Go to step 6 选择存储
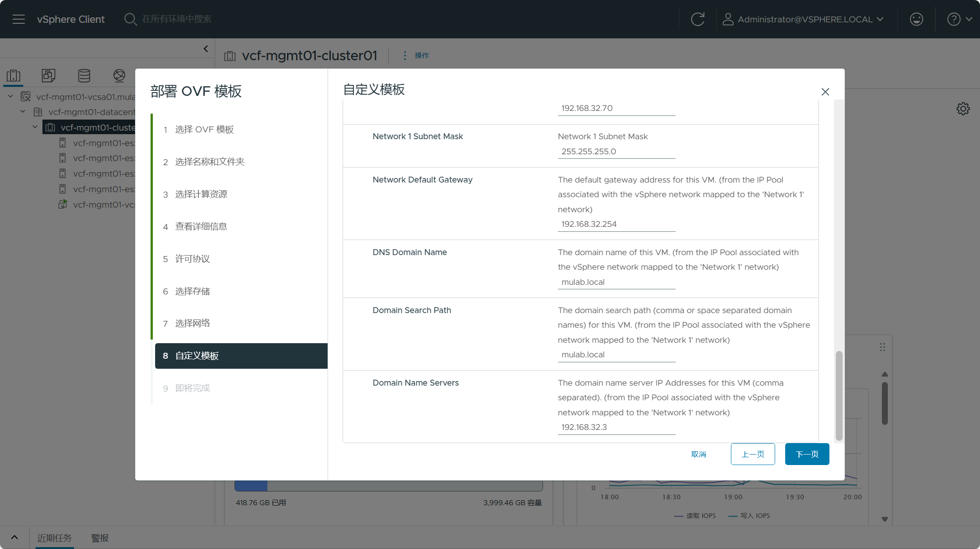The width and height of the screenshot is (980, 549). [192, 291]
